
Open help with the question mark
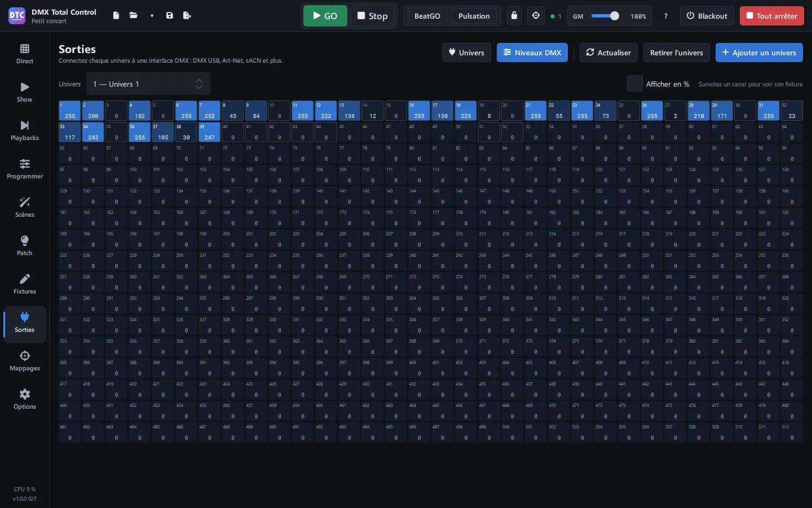[x=666, y=16]
